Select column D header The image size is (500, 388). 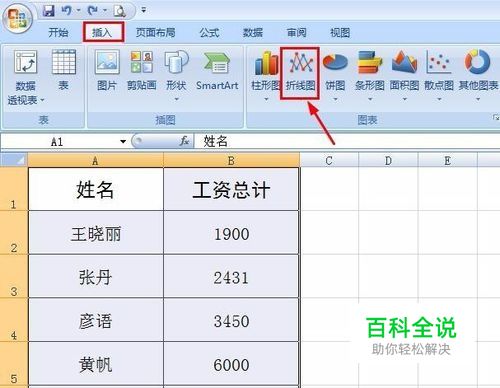click(388, 161)
